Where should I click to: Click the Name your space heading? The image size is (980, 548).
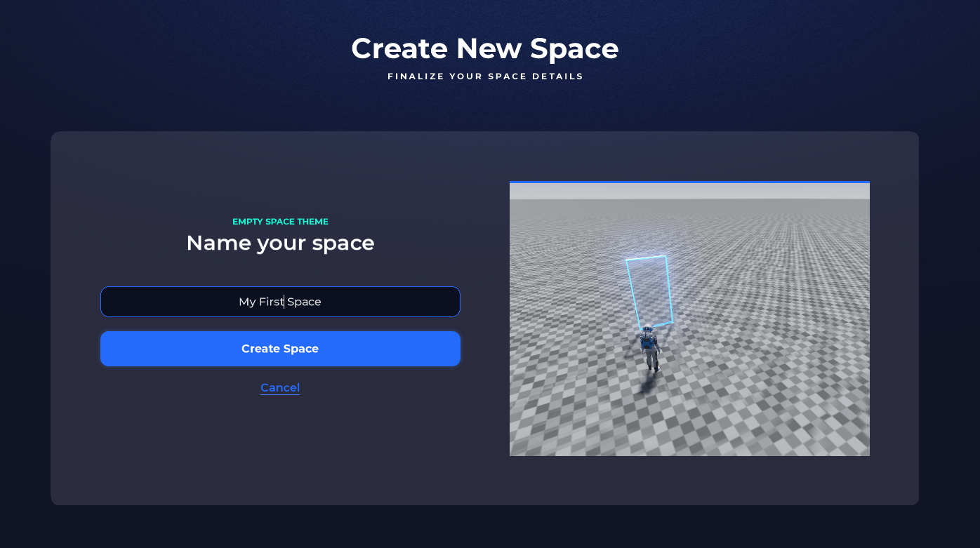[x=280, y=243]
